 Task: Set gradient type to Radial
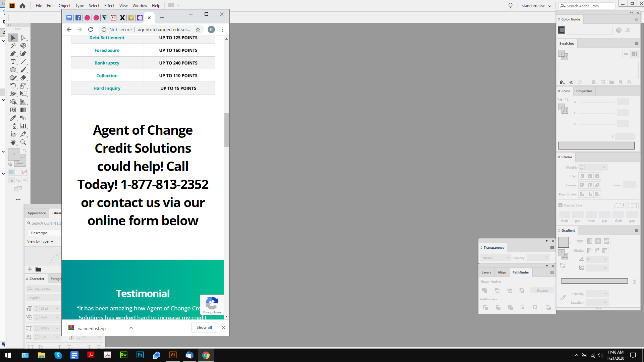[598, 241]
